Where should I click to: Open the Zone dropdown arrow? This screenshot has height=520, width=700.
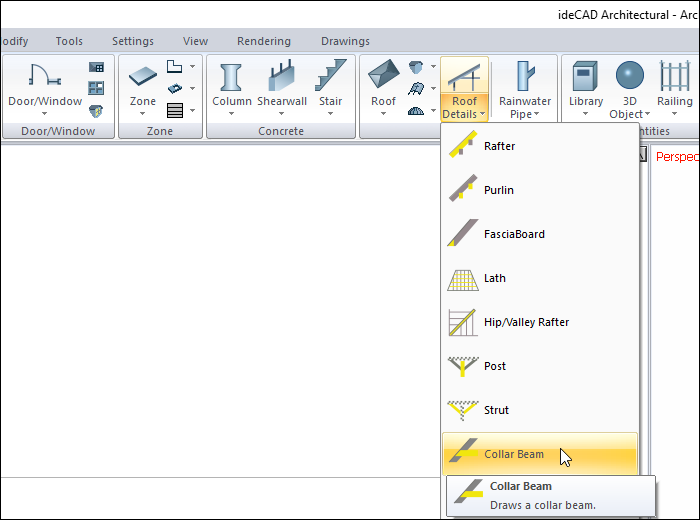click(143, 114)
